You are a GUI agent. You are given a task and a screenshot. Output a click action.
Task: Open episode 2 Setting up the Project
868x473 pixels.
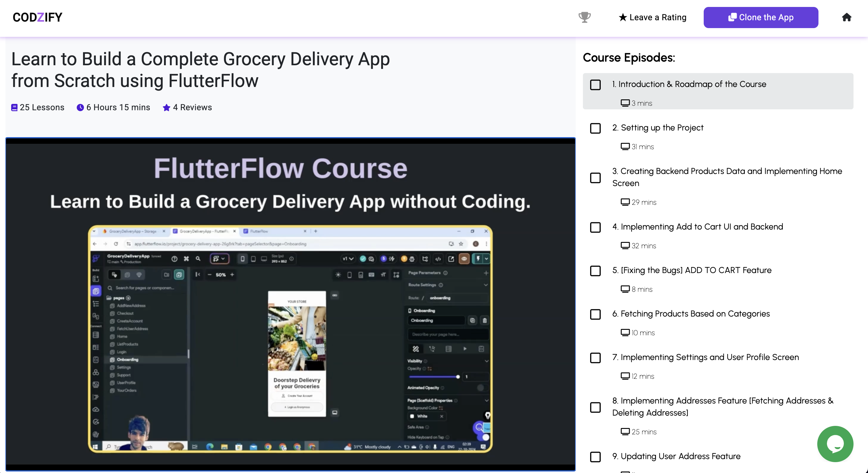point(658,127)
